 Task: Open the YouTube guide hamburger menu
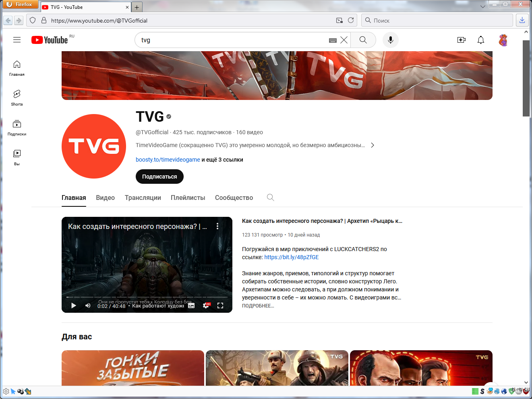pos(17,40)
